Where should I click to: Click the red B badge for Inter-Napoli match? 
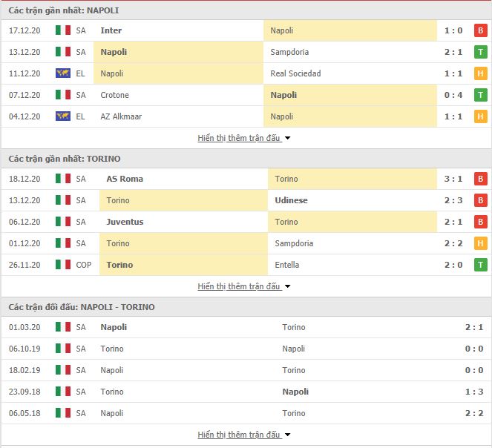[x=480, y=30]
